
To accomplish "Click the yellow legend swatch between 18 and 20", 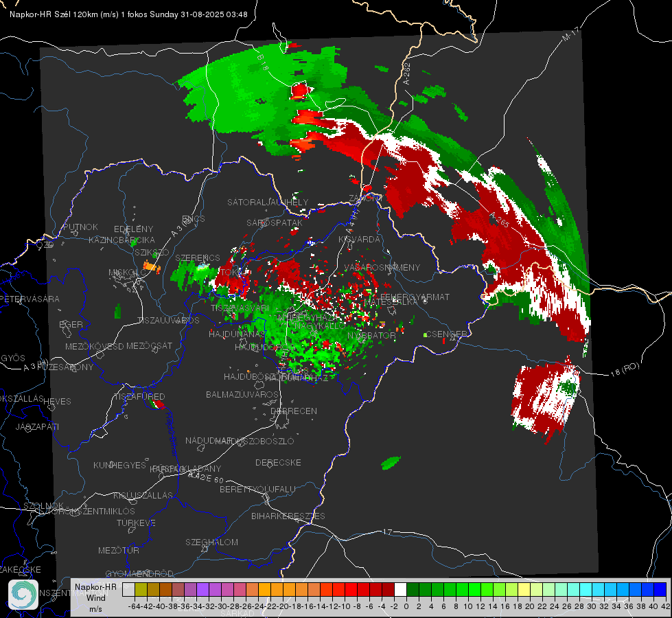I will pyautogui.click(x=524, y=589).
